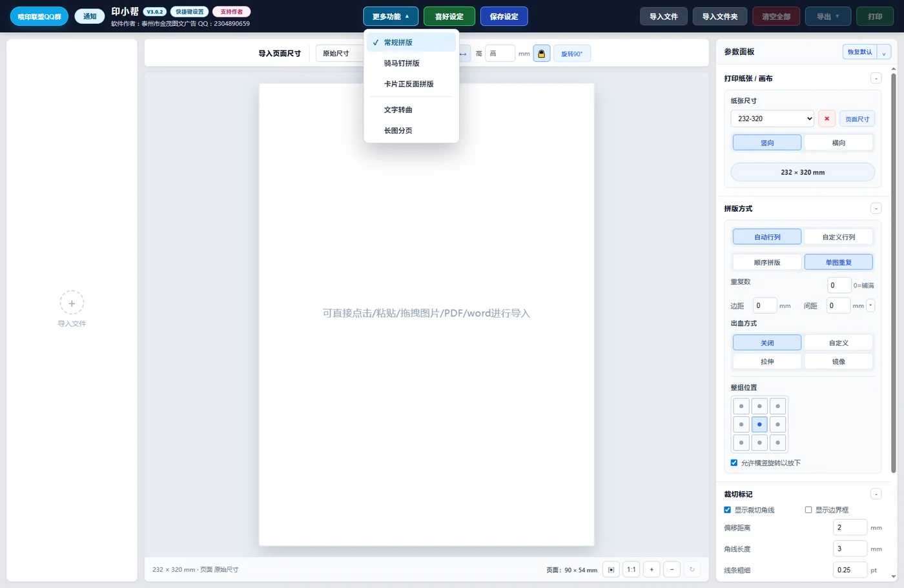Open the 232-320 paper size dropdown
The width and height of the screenshot is (904, 588).
[x=772, y=119]
